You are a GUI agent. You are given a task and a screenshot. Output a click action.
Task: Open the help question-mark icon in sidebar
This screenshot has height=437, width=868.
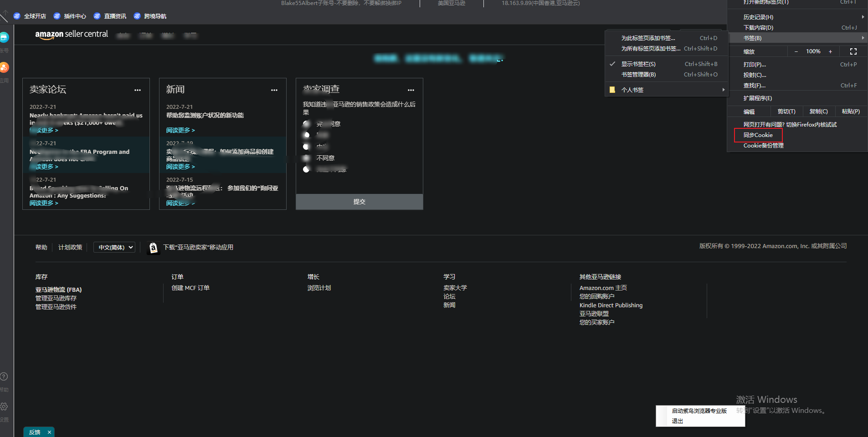[4, 376]
